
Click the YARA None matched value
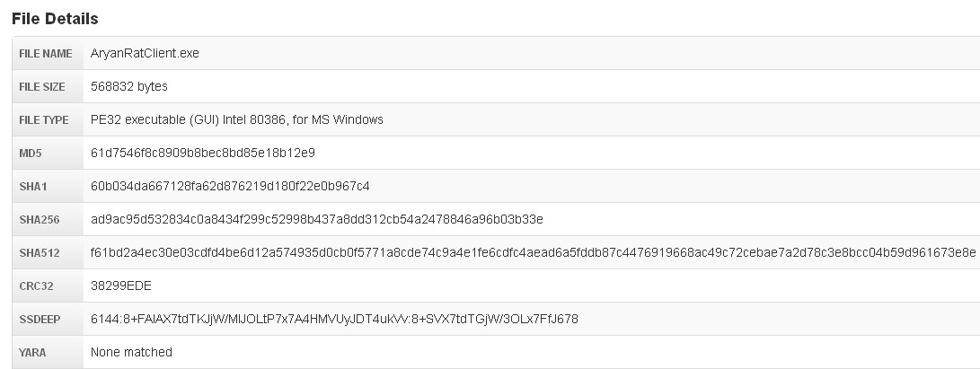tap(131, 353)
